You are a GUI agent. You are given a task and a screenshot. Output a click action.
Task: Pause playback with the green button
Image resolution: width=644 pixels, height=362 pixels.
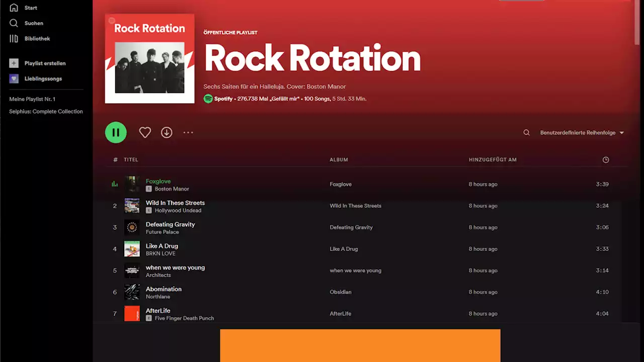coord(116,132)
